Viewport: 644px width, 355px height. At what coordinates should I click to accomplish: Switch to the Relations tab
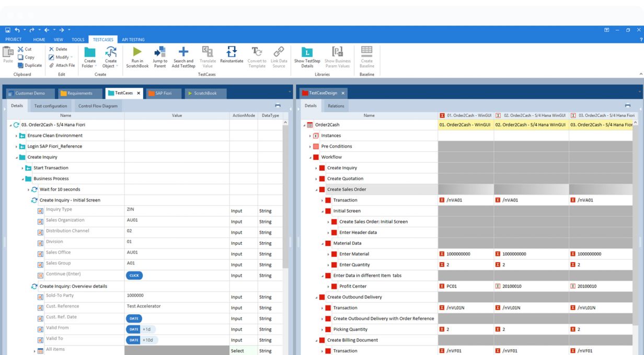336,106
